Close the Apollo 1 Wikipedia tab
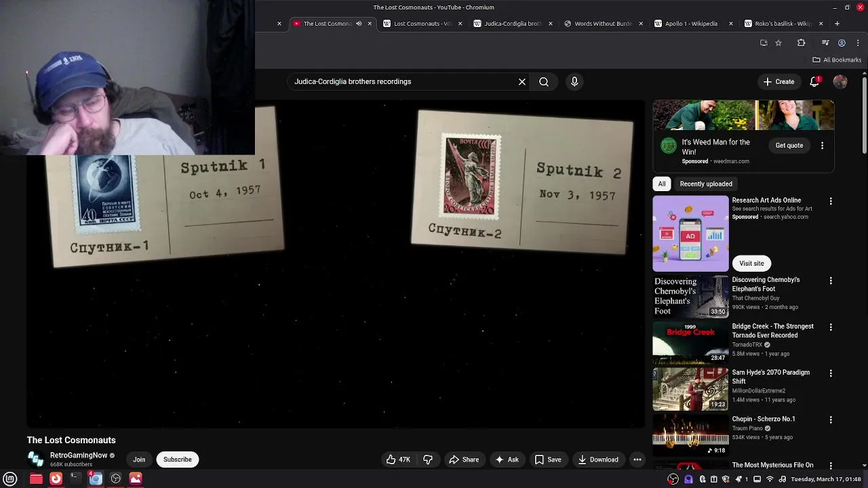 (x=730, y=24)
